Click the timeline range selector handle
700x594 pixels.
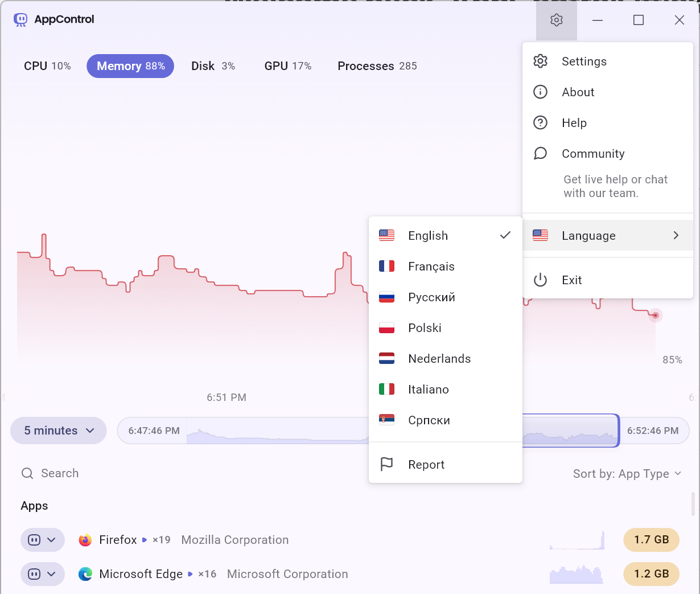(x=618, y=431)
